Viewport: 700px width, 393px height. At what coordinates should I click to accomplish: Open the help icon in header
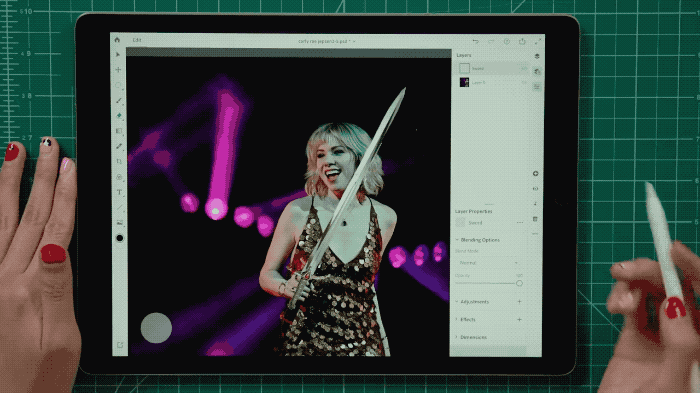pyautogui.click(x=507, y=42)
